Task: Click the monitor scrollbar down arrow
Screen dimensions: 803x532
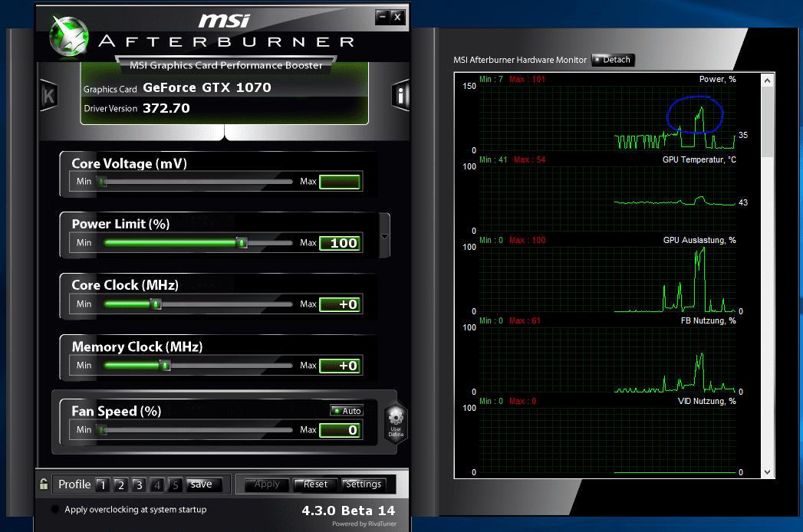Action: click(x=767, y=472)
